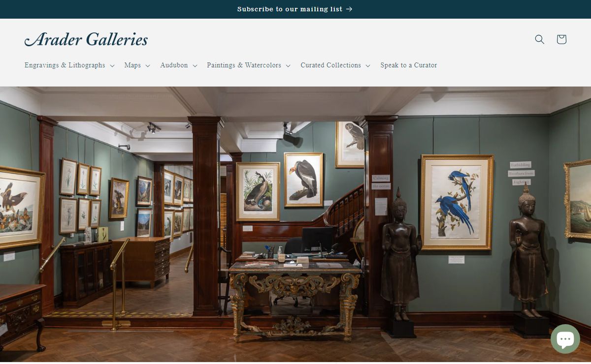Expand Engravings & Lithographs chevron

(112, 65)
